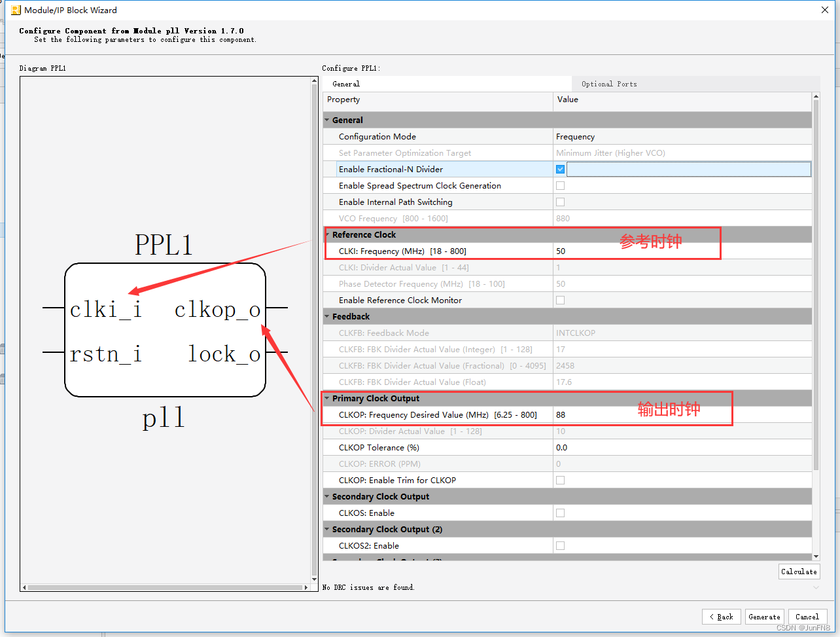Click Minimum Jitter (Higher VCO) value
The width and height of the screenshot is (840, 637).
click(x=610, y=153)
